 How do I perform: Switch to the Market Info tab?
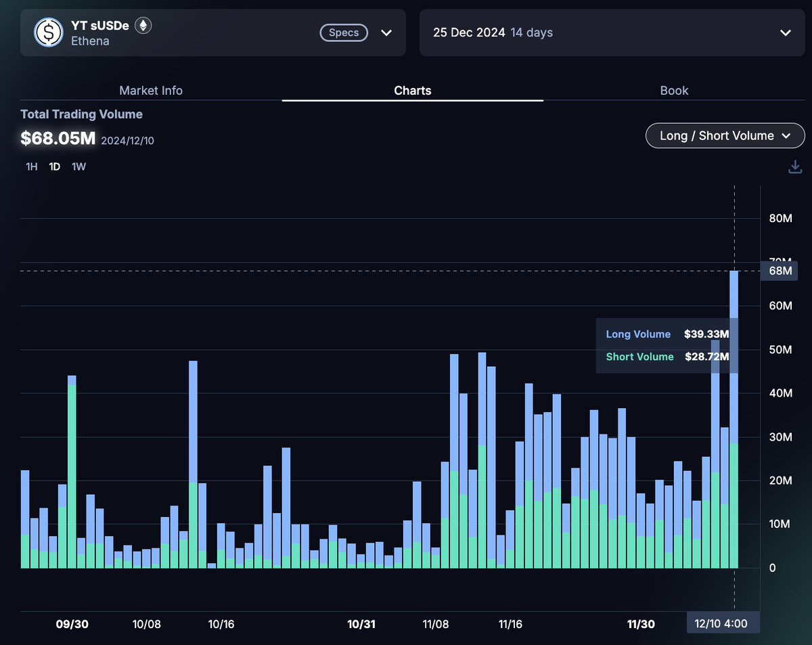point(151,90)
